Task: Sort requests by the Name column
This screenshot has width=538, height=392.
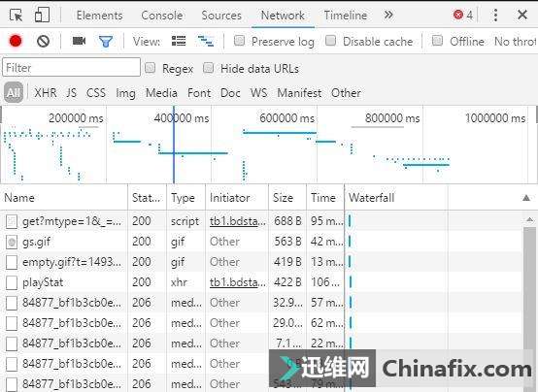Action: click(x=64, y=198)
